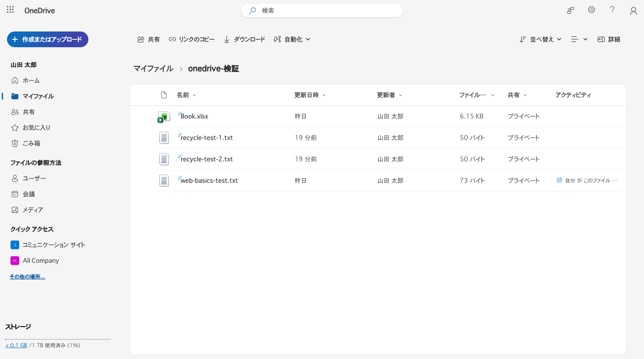644x359 pixels.
Task: Open file web-basics-test.txt
Action: 209,181
